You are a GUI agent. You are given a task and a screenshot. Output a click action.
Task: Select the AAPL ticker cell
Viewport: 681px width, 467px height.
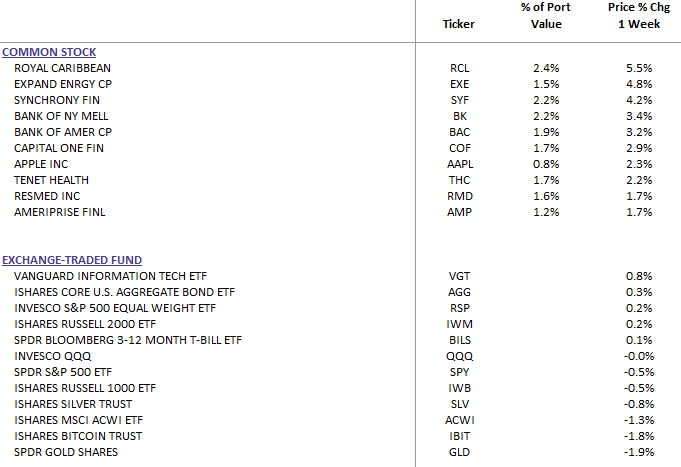point(460,164)
